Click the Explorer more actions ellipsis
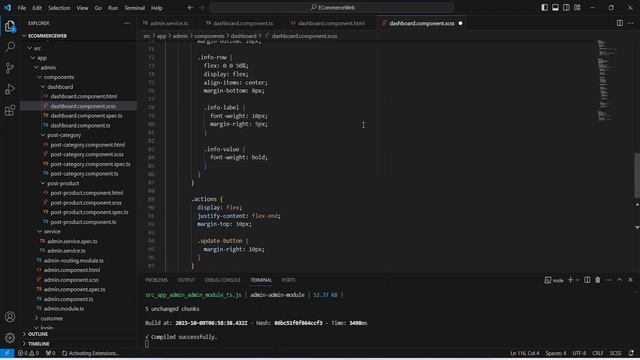This screenshot has height=360, width=640. point(127,23)
